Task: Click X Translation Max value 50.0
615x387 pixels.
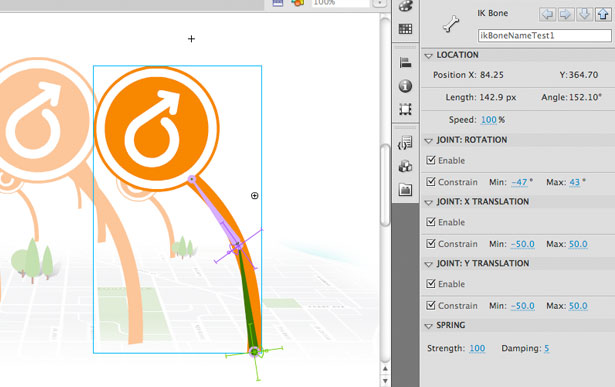Action: pos(578,244)
